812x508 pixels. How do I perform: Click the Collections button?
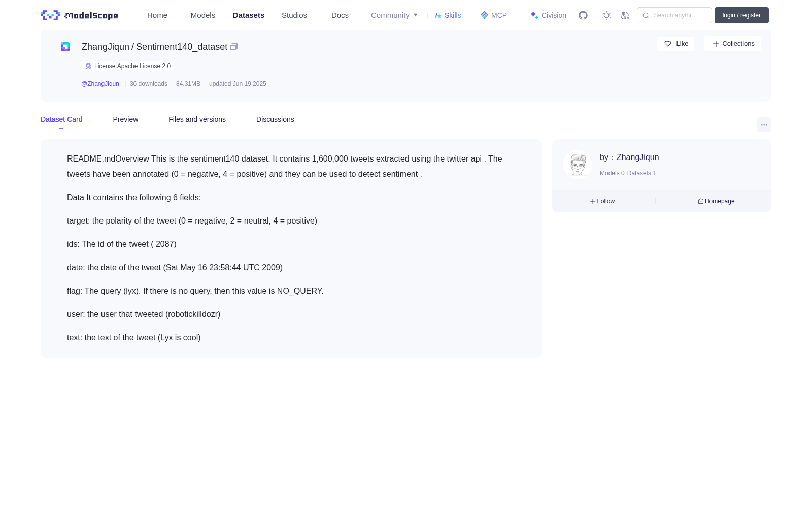click(733, 44)
